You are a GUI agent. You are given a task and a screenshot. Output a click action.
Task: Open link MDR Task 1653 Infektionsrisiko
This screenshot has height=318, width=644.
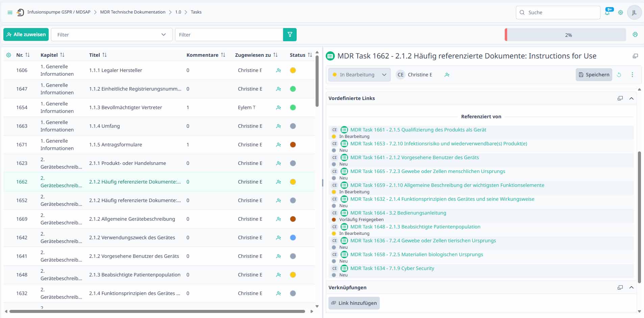[439, 144]
